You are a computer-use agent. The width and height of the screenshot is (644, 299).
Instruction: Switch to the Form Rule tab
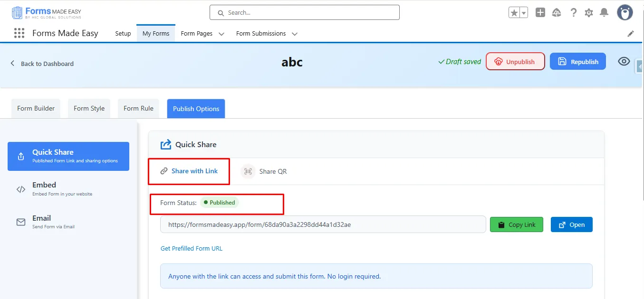[138, 108]
